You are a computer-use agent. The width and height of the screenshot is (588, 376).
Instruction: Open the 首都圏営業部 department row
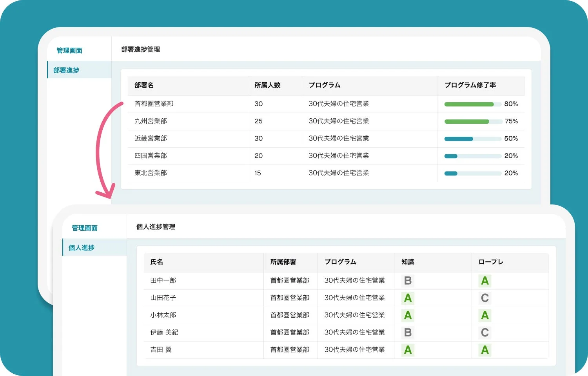click(x=154, y=104)
